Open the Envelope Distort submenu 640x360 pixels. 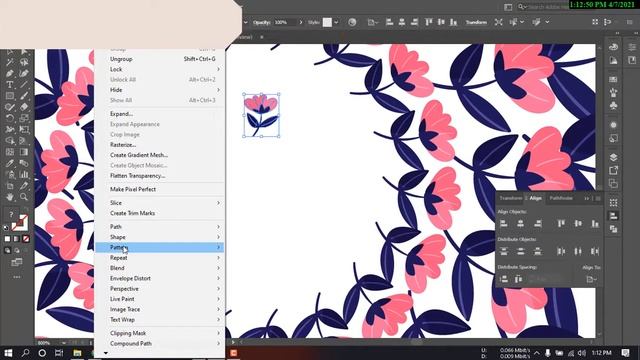[x=160, y=278]
